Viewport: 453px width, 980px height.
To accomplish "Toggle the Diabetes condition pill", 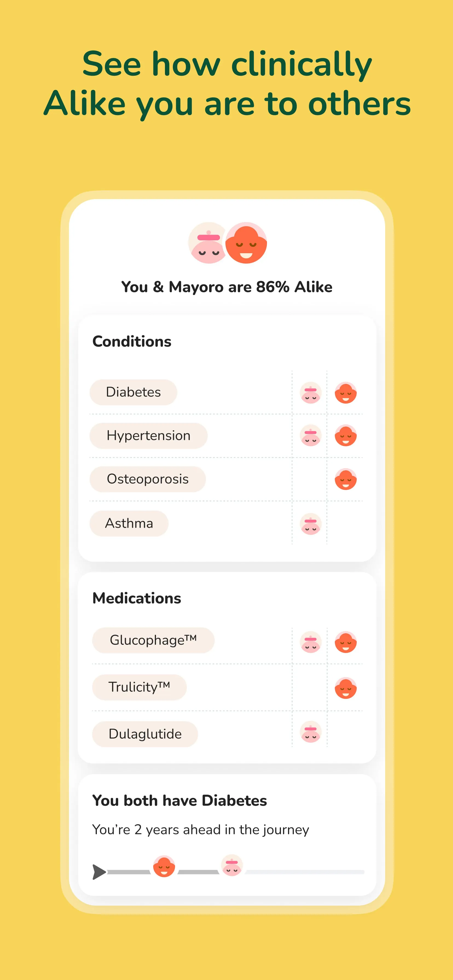I will pyautogui.click(x=133, y=392).
